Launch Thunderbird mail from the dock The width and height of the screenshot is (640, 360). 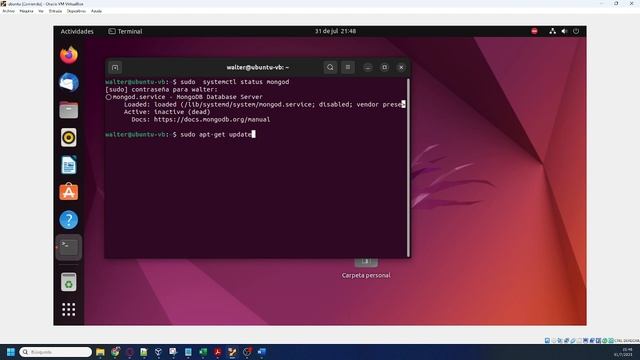coord(69,82)
